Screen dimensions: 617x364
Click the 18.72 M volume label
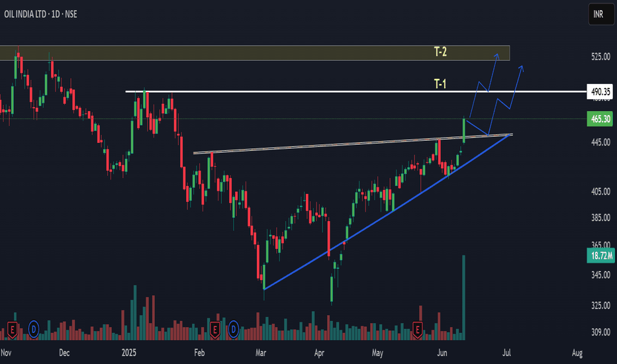(x=600, y=255)
